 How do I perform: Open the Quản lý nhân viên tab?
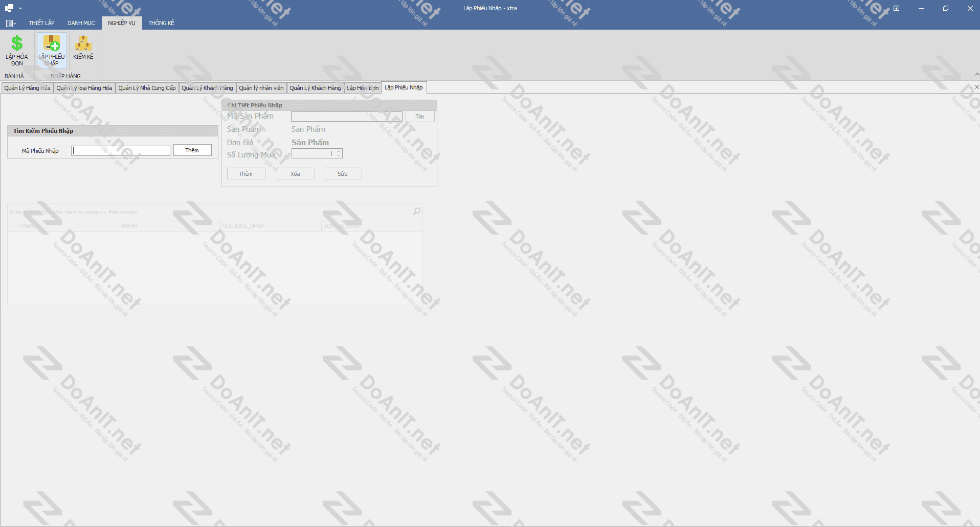261,88
